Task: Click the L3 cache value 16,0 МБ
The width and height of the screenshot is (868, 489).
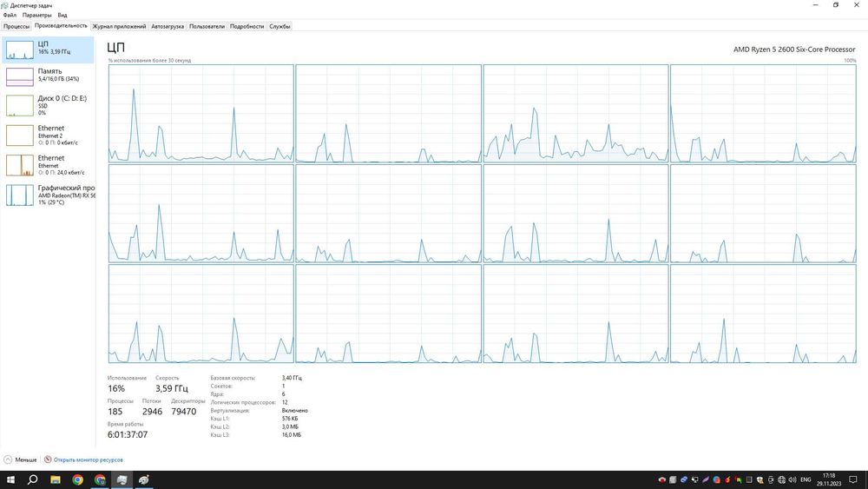Action: click(292, 435)
